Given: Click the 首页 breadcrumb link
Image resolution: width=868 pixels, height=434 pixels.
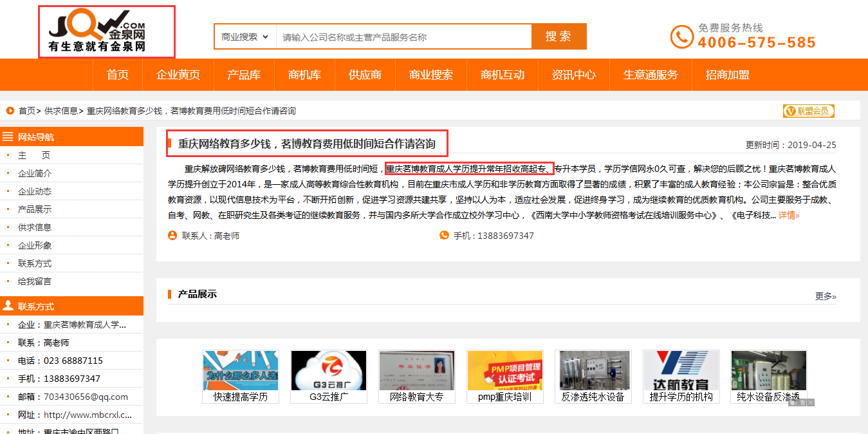Looking at the screenshot, I should coord(27,111).
